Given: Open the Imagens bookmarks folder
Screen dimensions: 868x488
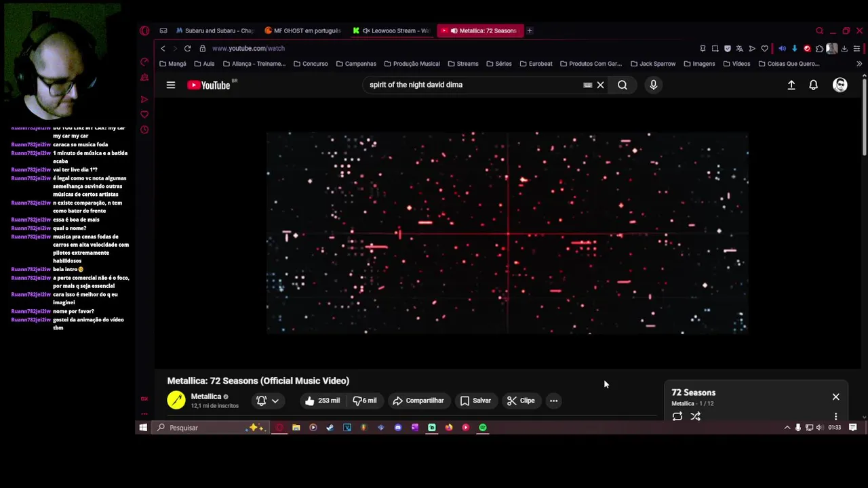Looking at the screenshot, I should 699,64.
